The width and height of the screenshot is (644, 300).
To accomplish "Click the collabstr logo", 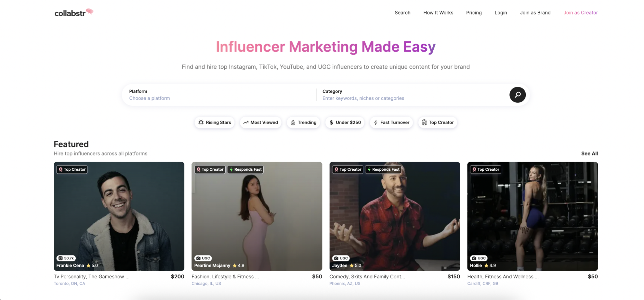I will click(x=73, y=13).
